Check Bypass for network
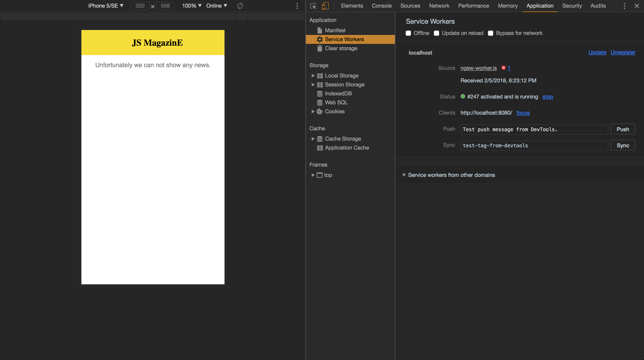The height and width of the screenshot is (360, 644). [x=491, y=33]
